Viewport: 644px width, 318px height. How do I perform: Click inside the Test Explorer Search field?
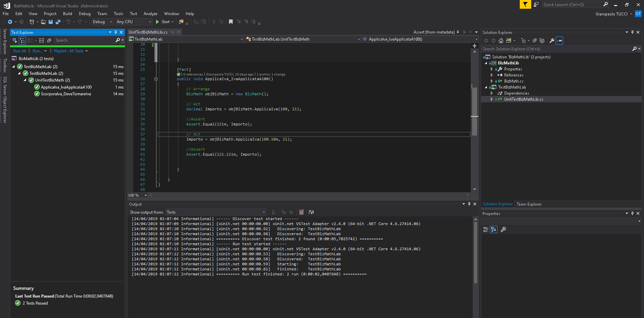(x=85, y=40)
